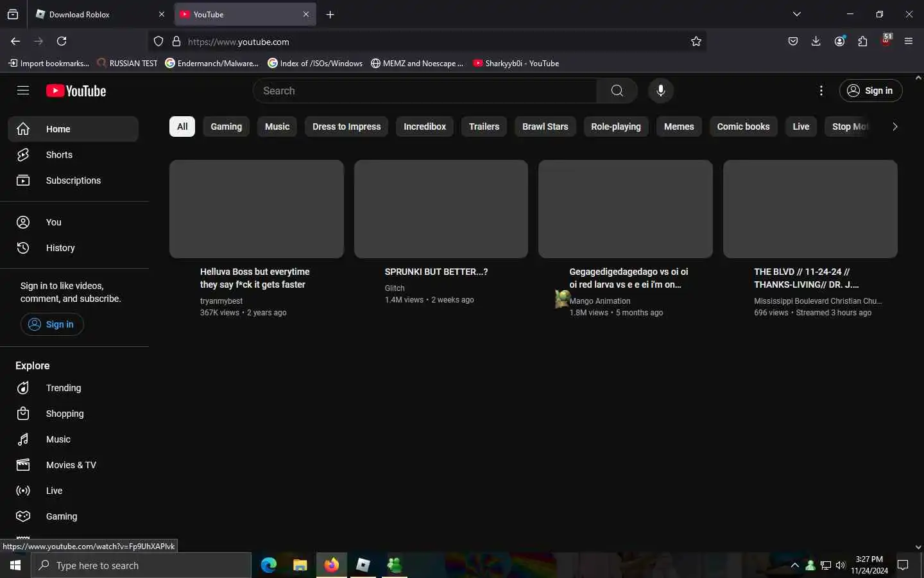Open Mississippi Boulevard Christian channel link
The image size is (924, 578).
pyautogui.click(x=818, y=301)
